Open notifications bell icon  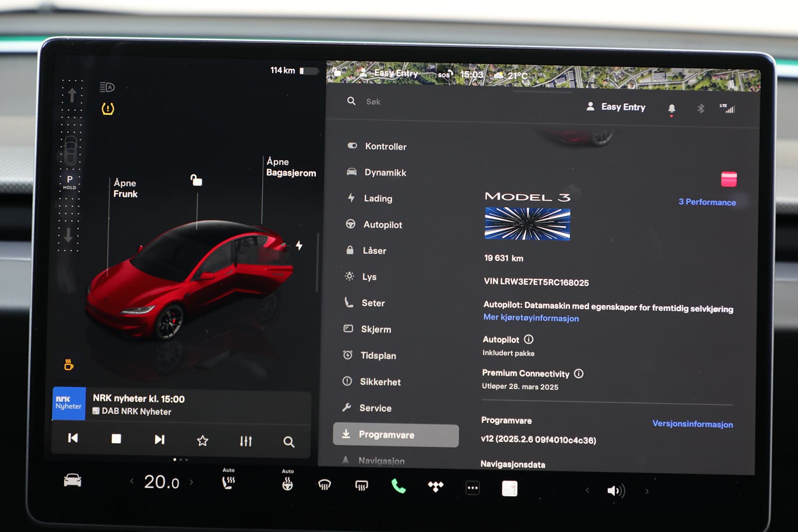click(x=672, y=108)
